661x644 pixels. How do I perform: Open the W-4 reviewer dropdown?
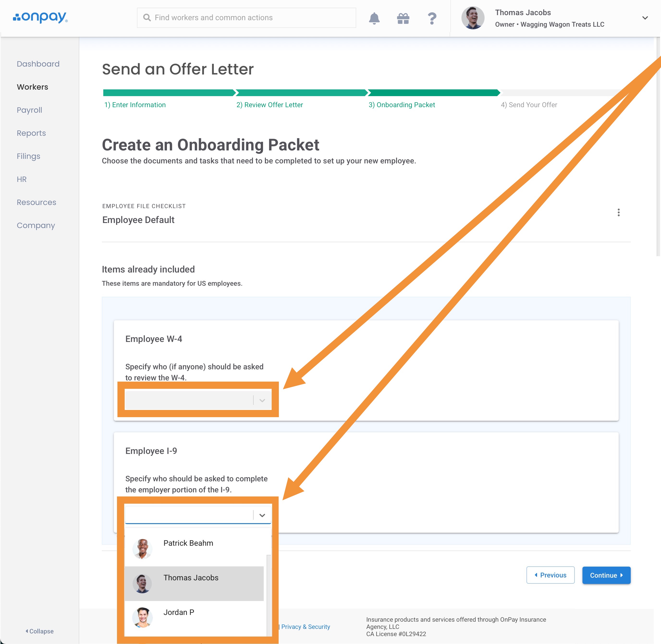[198, 400]
